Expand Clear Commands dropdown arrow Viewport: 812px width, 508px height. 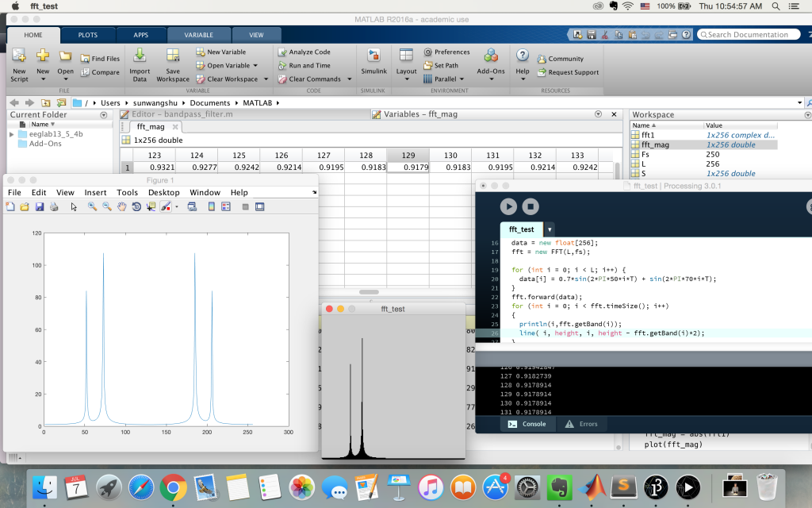coord(350,79)
